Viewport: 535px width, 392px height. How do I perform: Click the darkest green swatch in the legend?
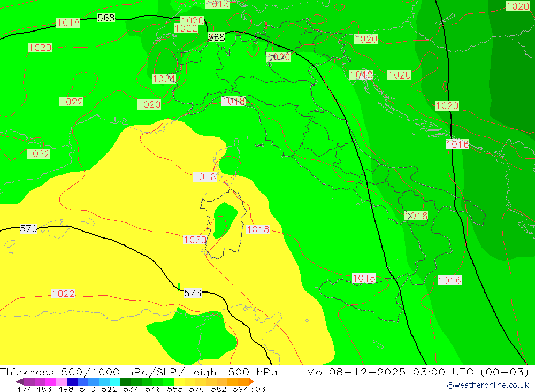click(126, 381)
